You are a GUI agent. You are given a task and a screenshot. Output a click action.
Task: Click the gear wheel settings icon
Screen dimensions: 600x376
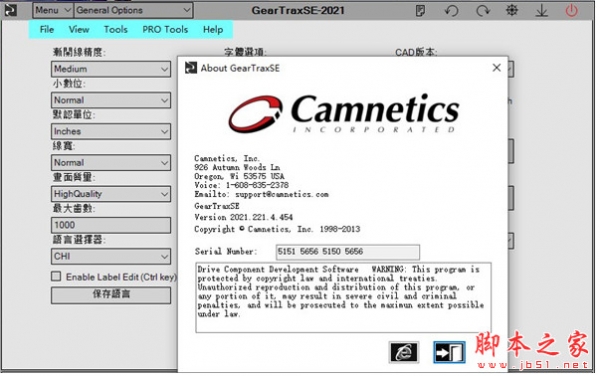[512, 10]
